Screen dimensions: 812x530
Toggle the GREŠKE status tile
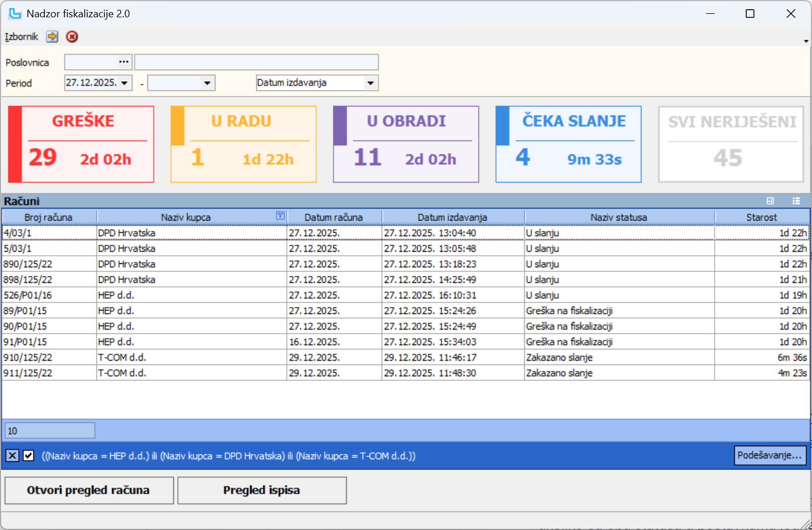[x=81, y=144]
